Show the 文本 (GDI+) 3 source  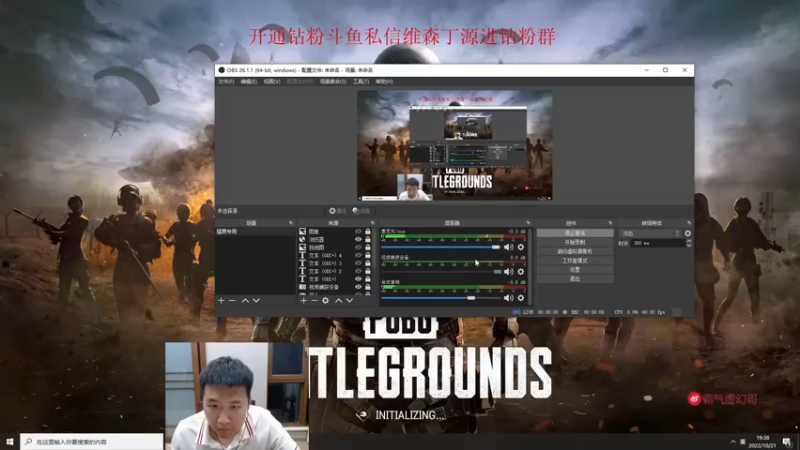tap(358, 263)
